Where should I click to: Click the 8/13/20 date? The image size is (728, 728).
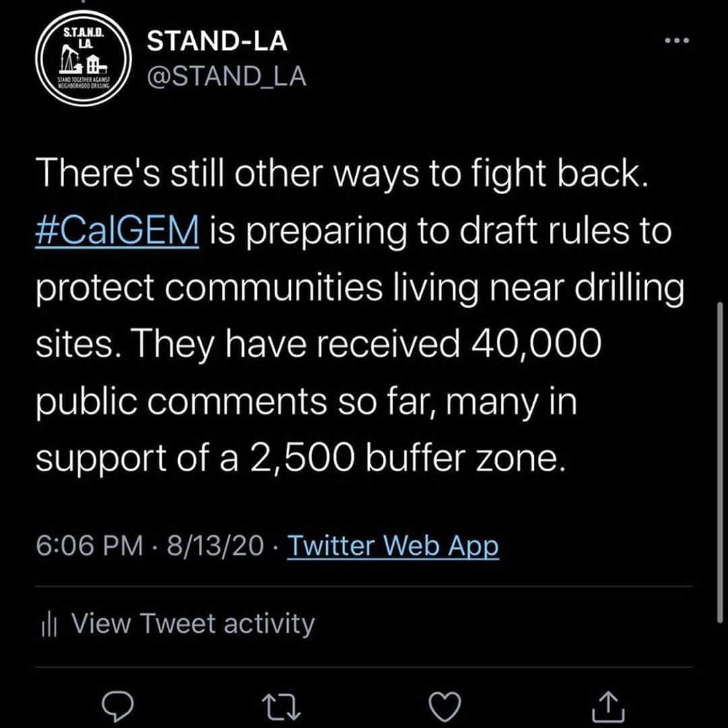pyautogui.click(x=216, y=545)
